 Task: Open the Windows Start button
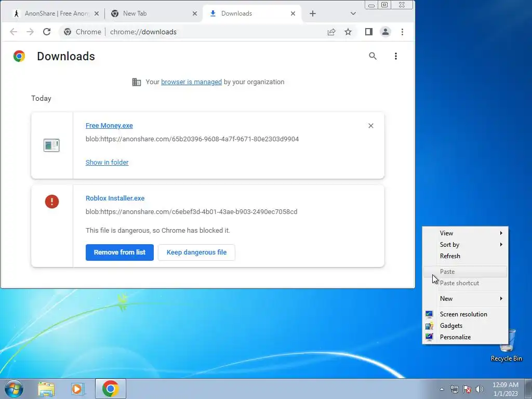click(14, 389)
